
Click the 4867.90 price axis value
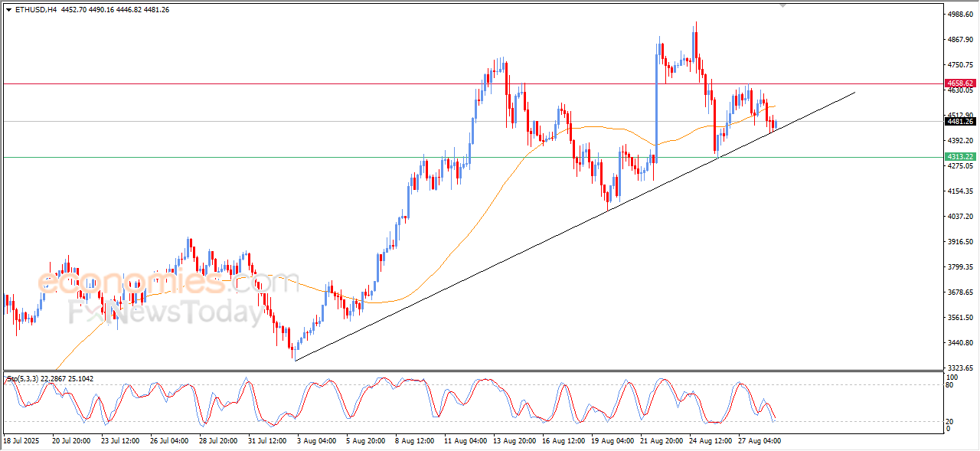coord(960,39)
